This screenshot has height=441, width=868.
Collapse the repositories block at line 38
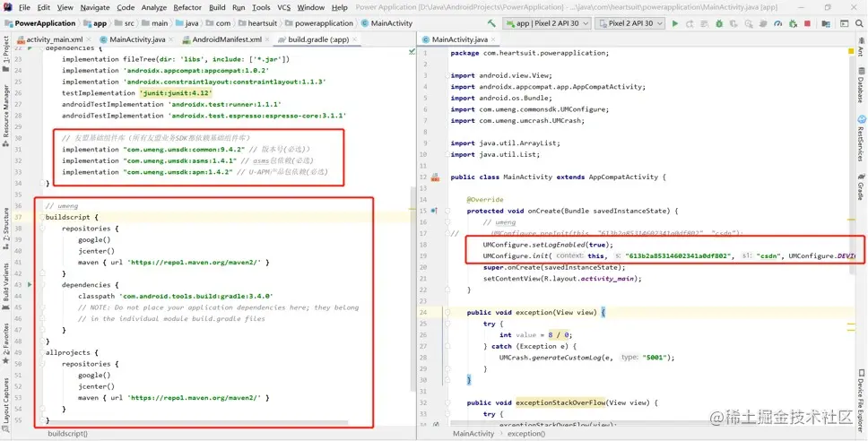pyautogui.click(x=42, y=228)
